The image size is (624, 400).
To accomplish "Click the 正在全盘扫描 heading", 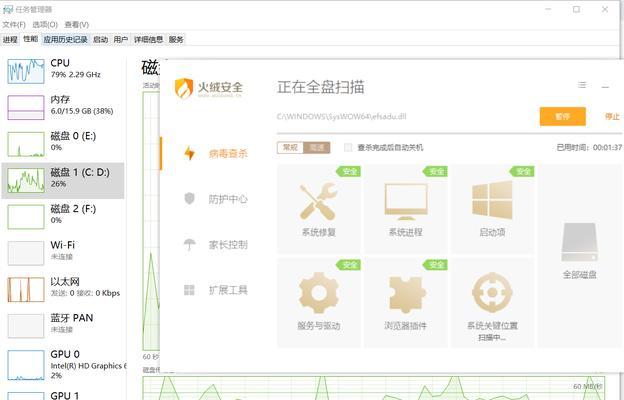I will [x=321, y=87].
